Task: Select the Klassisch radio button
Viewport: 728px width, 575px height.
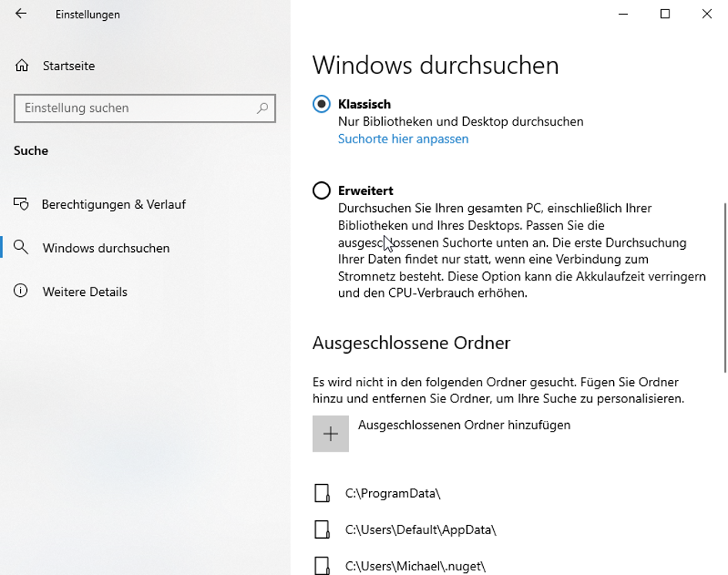Action: point(321,104)
